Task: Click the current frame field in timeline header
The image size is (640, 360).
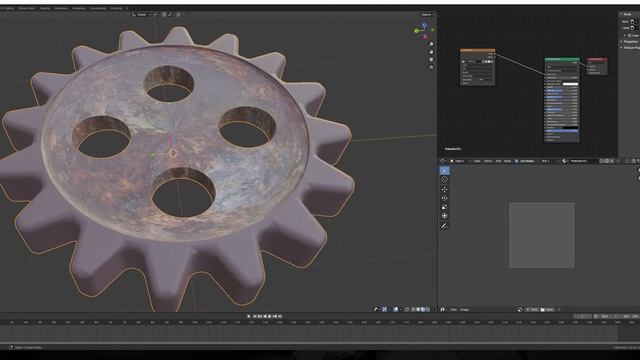Action: [x=582, y=316]
